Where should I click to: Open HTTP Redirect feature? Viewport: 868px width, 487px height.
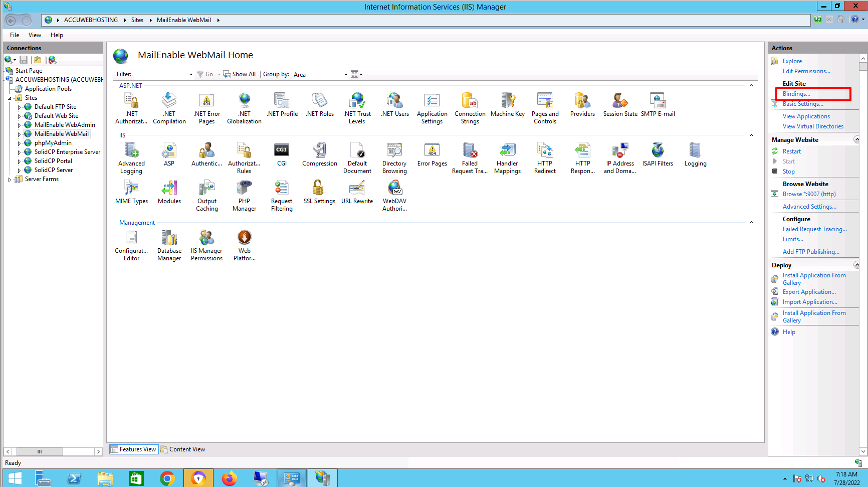coord(545,158)
